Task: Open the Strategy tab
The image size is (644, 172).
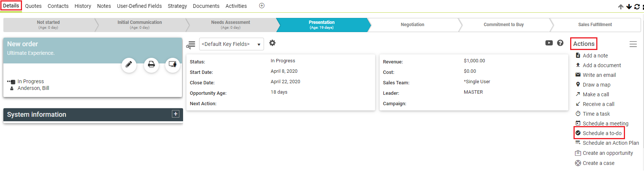Action: [177, 6]
